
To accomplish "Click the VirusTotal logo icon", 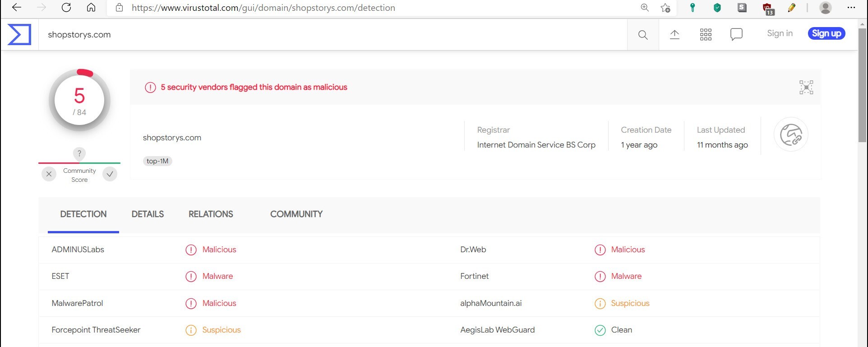I will 19,35.
